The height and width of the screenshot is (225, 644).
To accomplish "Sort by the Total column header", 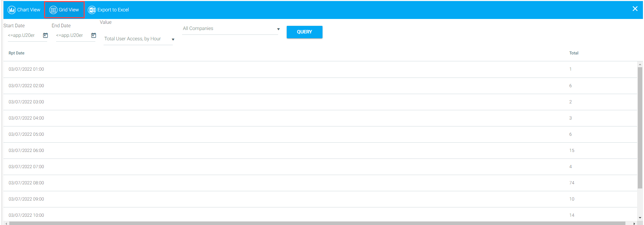I will tap(573, 53).
